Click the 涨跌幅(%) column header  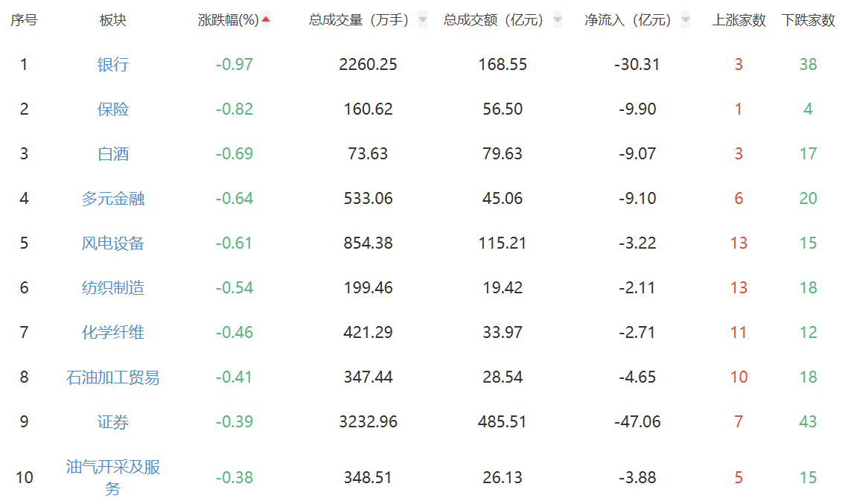click(x=229, y=20)
